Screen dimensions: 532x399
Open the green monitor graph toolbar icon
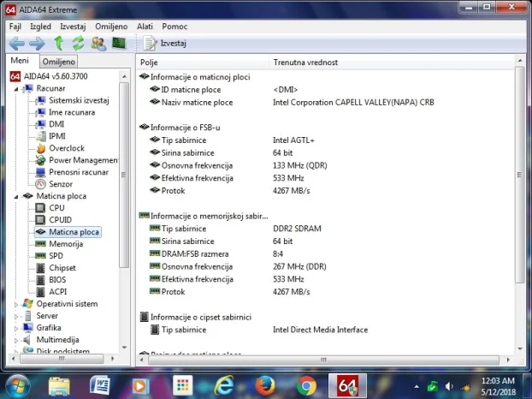coord(119,43)
